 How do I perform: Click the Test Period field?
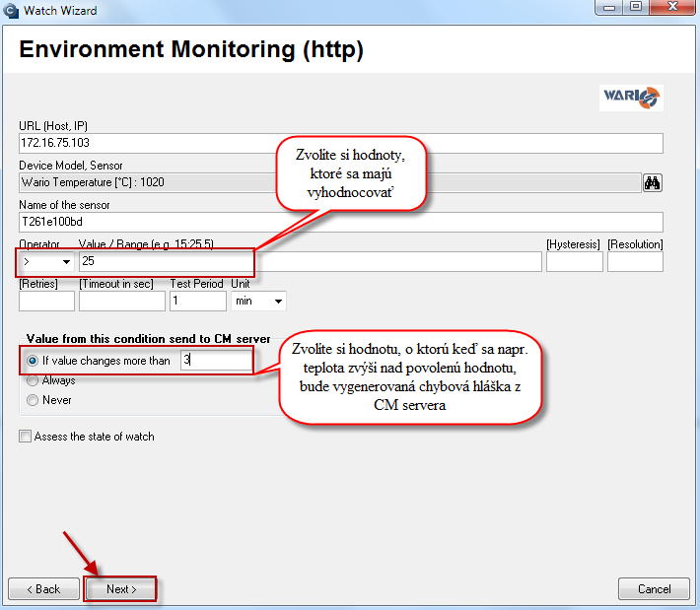point(198,302)
